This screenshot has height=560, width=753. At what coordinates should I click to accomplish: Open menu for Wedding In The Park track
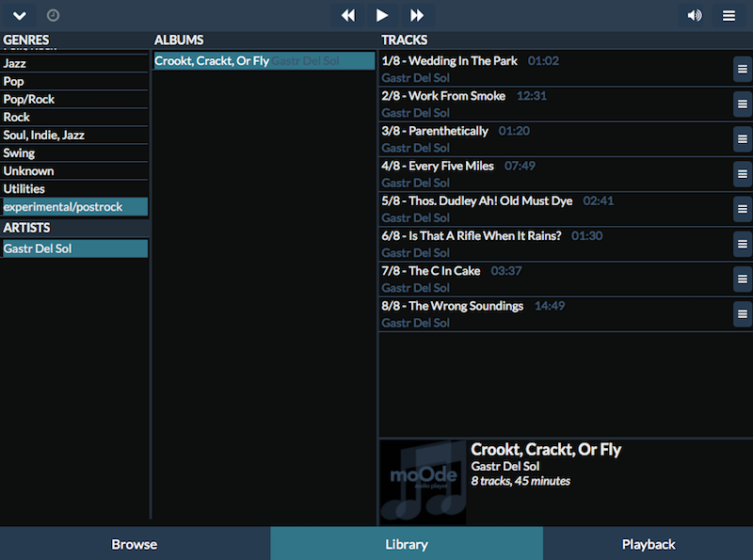(742, 69)
